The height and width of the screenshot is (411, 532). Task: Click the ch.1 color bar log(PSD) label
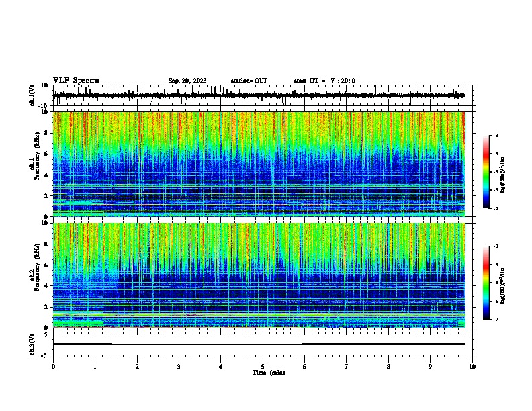tap(502, 175)
